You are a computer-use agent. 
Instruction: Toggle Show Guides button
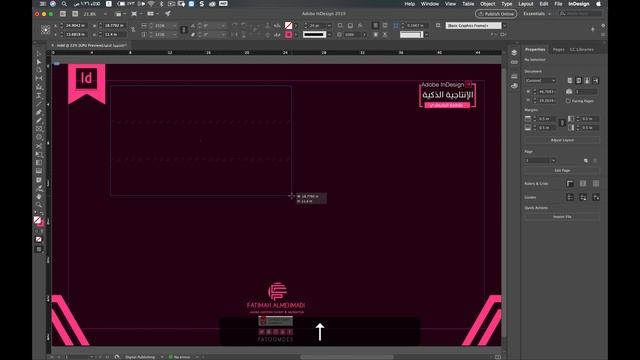pos(570,198)
